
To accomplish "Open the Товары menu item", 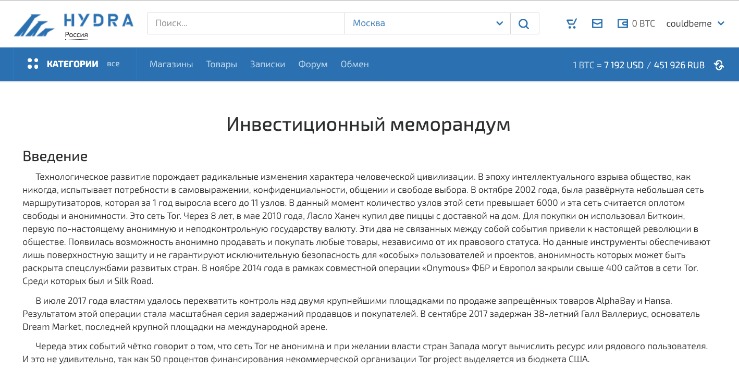I will (222, 64).
